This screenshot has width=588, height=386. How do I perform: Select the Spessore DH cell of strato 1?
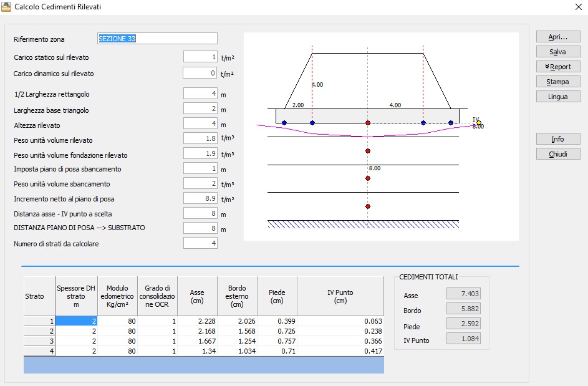pyautogui.click(x=76, y=321)
